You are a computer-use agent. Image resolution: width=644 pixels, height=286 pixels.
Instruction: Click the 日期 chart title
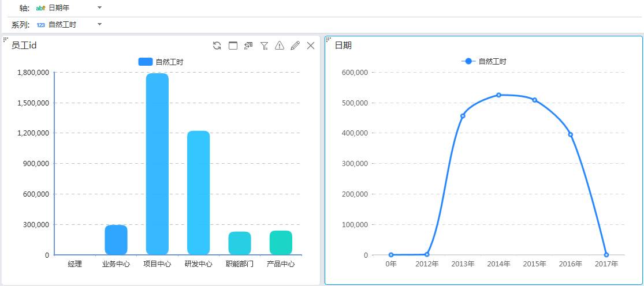click(343, 46)
